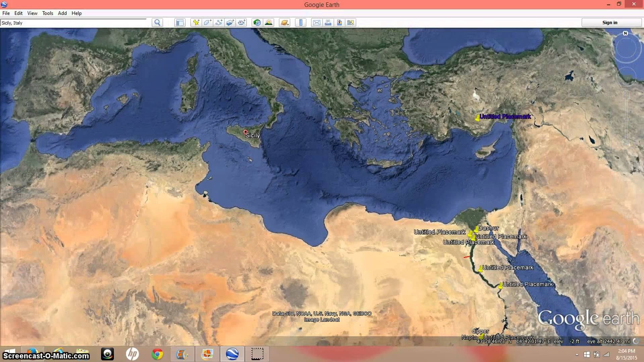Click the N on the compass ring

click(625, 33)
